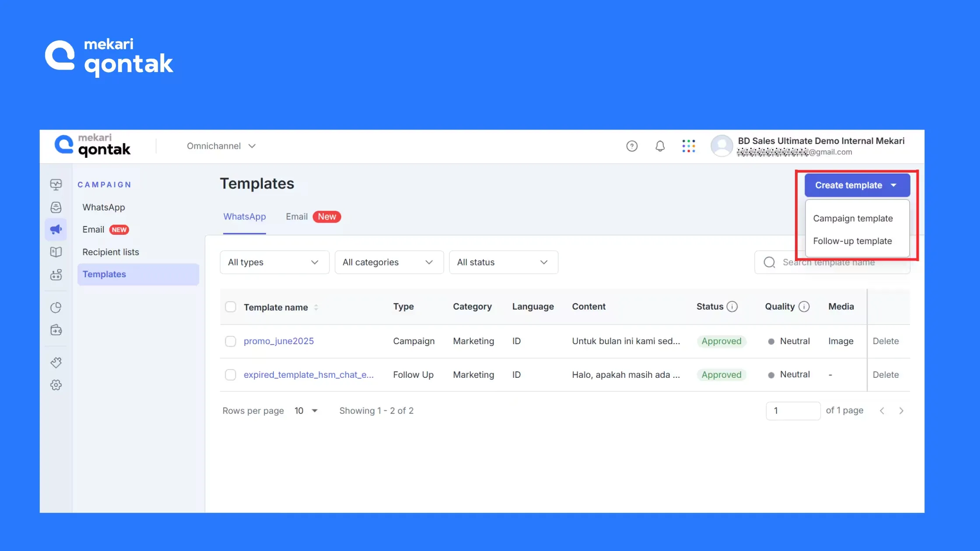Switch to the WhatsApp templates tab
This screenshot has width=980, height=551.
click(x=245, y=217)
